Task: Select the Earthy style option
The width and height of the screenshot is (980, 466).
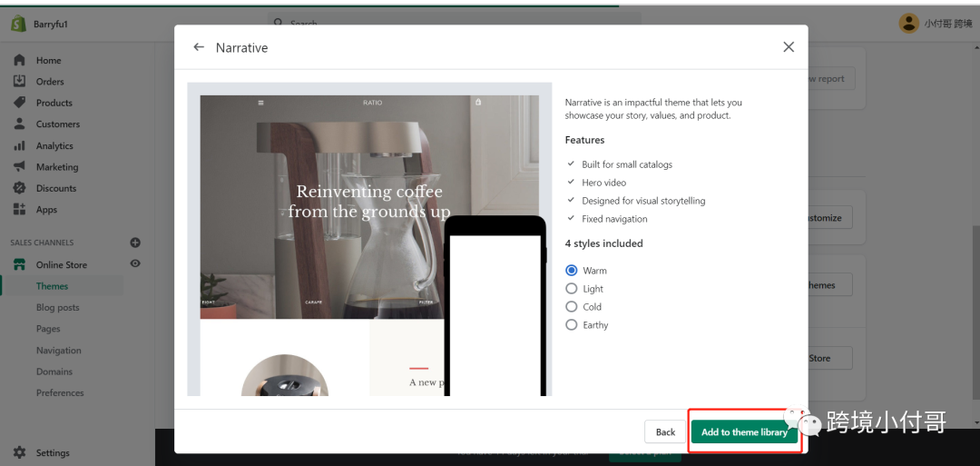Action: pos(571,324)
